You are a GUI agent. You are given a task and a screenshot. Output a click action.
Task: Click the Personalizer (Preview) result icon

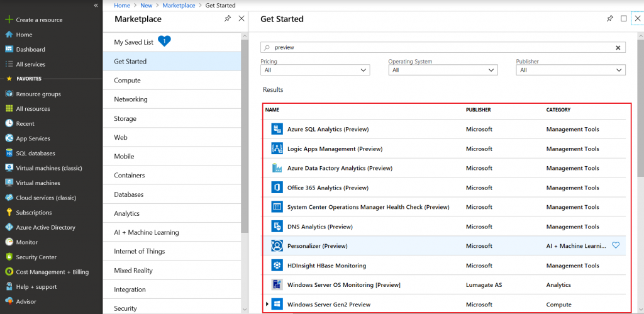(277, 246)
